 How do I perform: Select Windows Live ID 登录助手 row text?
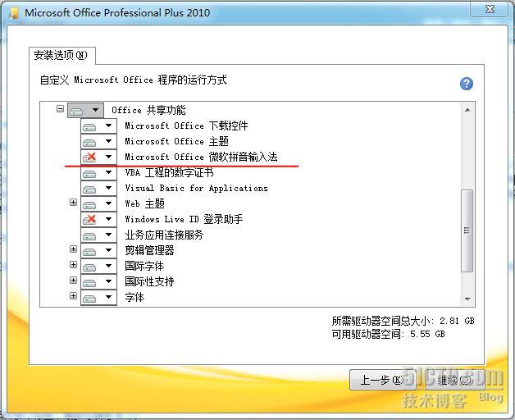184,219
